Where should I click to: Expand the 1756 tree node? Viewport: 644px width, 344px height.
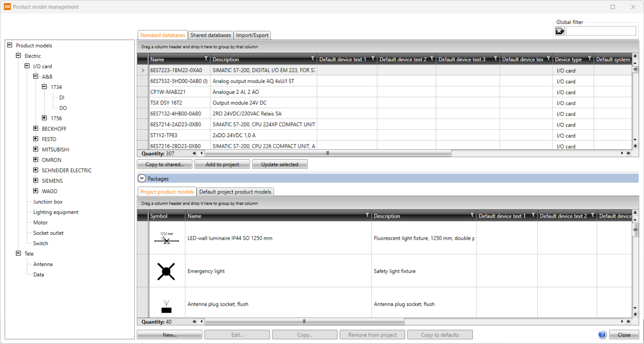[x=44, y=118]
